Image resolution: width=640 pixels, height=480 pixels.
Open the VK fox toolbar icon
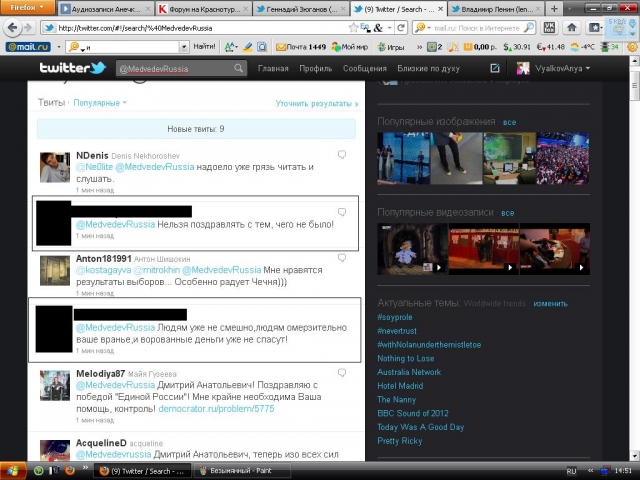click(549, 28)
